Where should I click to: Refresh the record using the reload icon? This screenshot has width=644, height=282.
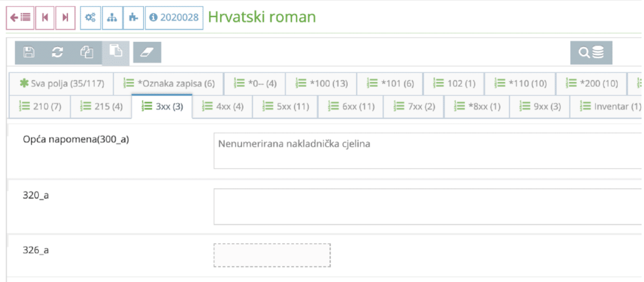[x=58, y=53]
